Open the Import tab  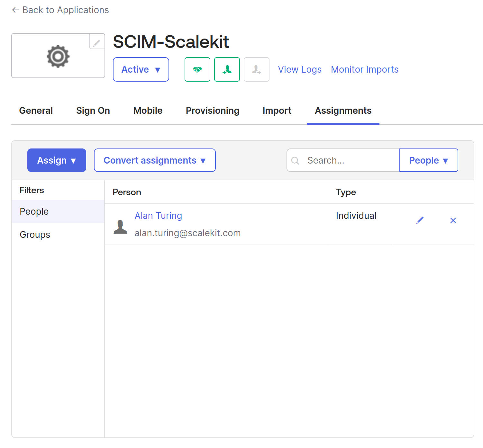277,111
